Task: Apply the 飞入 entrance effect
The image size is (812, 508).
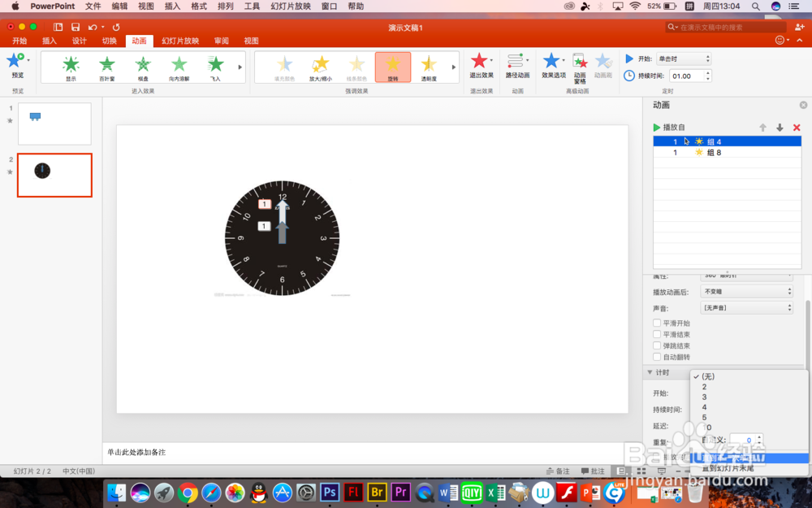Action: click(x=215, y=67)
